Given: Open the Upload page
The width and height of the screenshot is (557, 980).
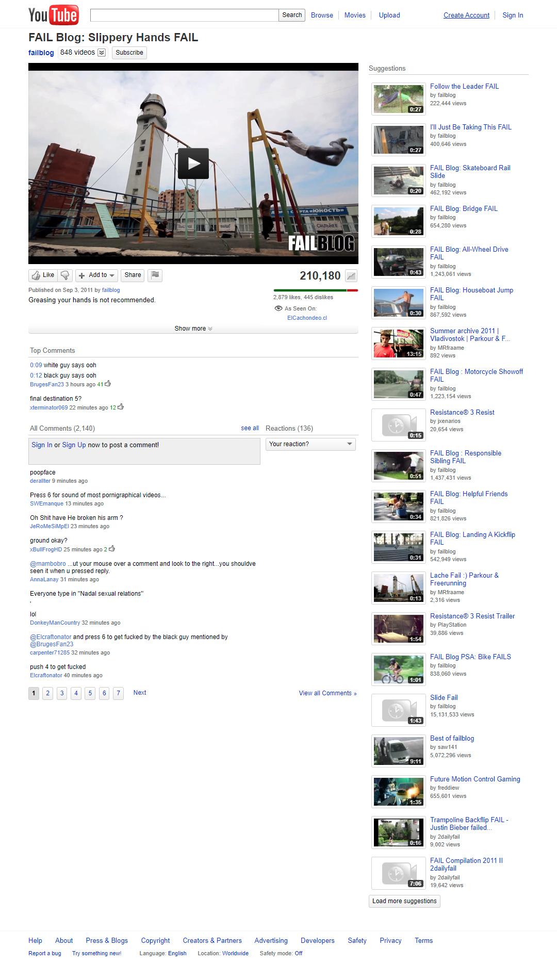Looking at the screenshot, I should tap(389, 15).
